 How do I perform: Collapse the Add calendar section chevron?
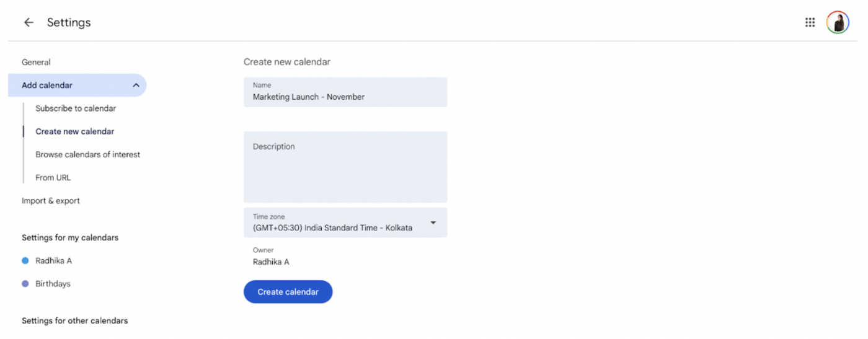[x=136, y=86]
